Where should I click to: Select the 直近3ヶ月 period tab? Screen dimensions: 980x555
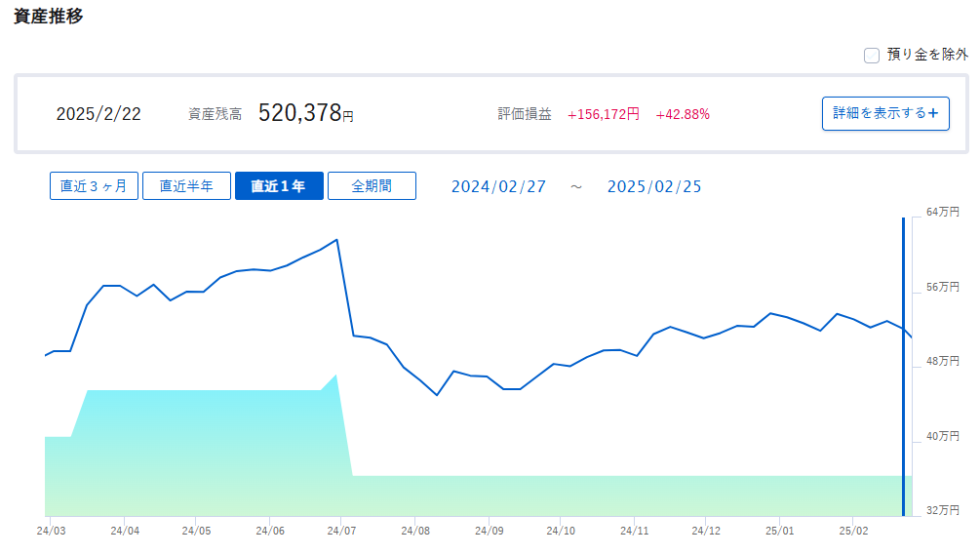click(94, 185)
